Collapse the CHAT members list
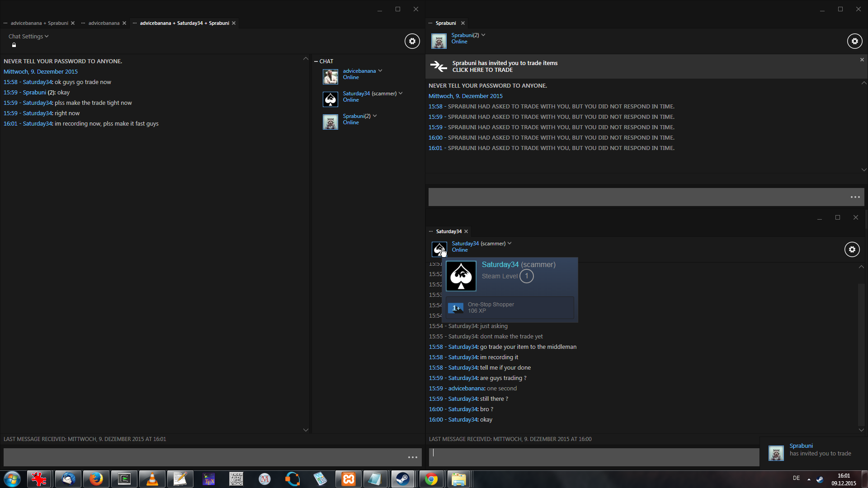 coord(316,61)
